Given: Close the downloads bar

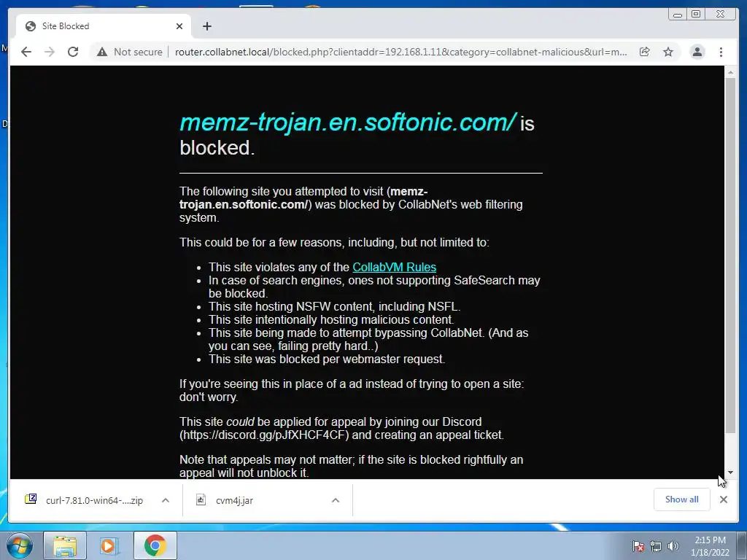Looking at the screenshot, I should [x=723, y=499].
